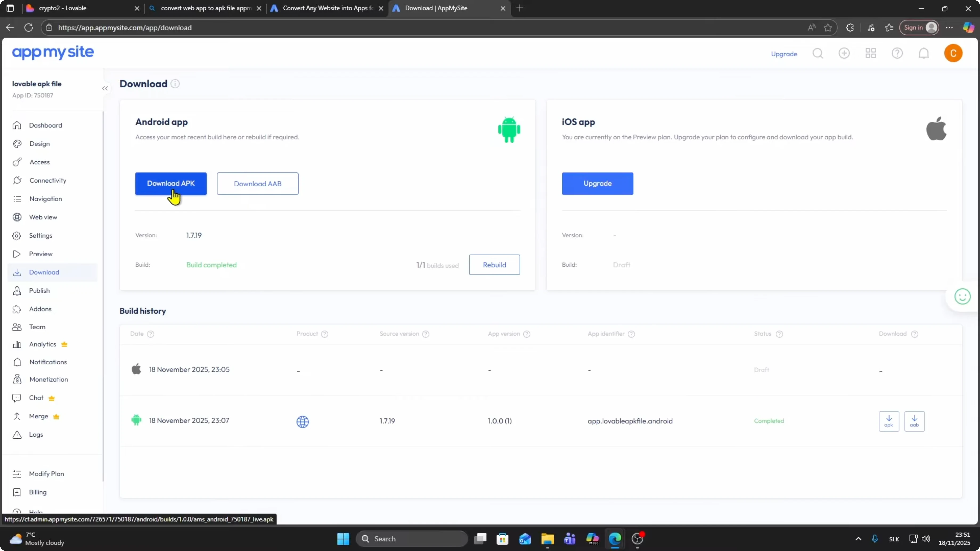Click the globe product icon in build history
Viewport: 980px width, 551px height.
tap(303, 421)
